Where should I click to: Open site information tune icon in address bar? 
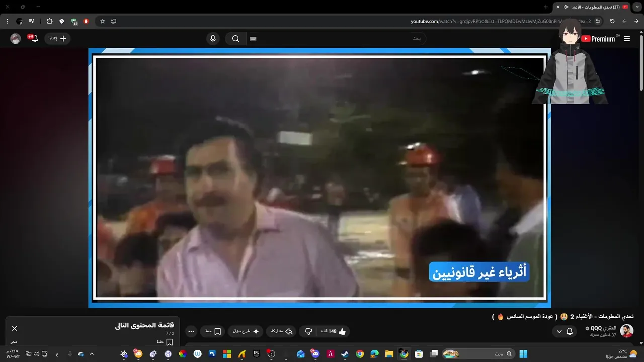[598, 21]
